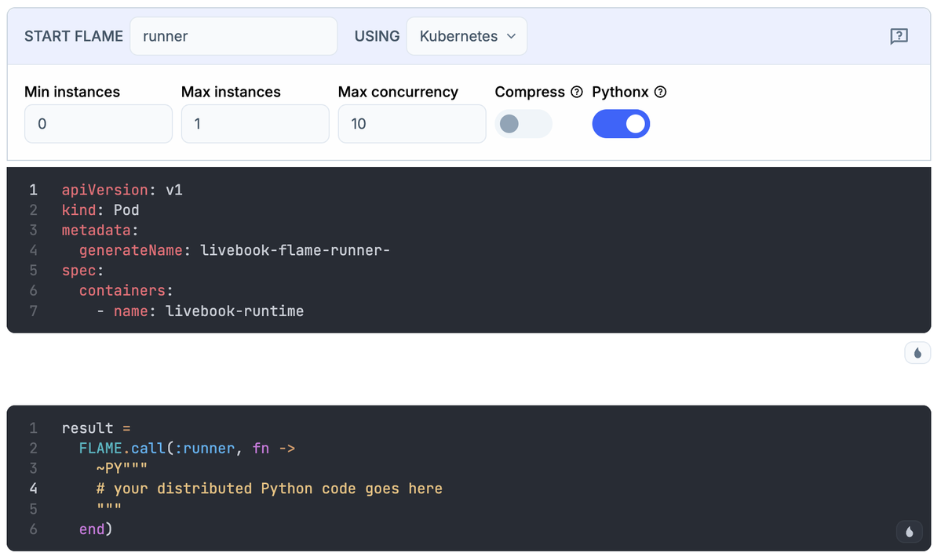This screenshot has width=941, height=560.
Task: Click the Max concurrency field showing 10
Action: (x=411, y=123)
